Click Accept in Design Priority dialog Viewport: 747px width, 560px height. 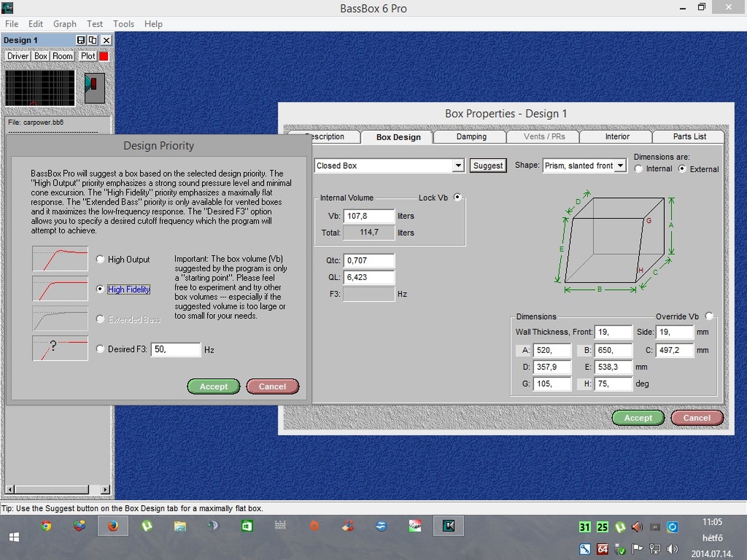pyautogui.click(x=214, y=386)
